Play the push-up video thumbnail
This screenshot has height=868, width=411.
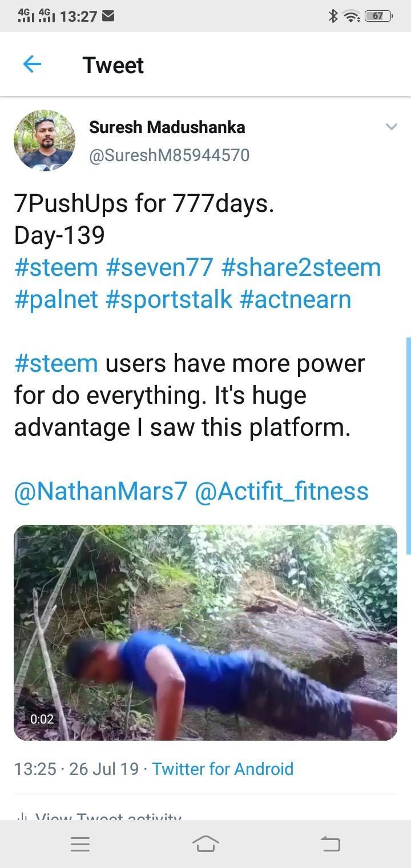(x=205, y=633)
